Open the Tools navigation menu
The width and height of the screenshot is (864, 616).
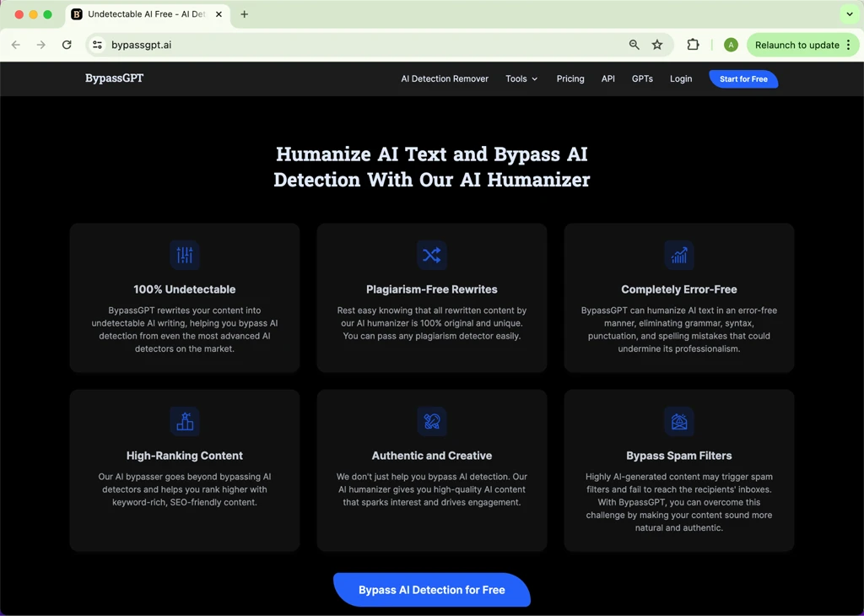(521, 78)
